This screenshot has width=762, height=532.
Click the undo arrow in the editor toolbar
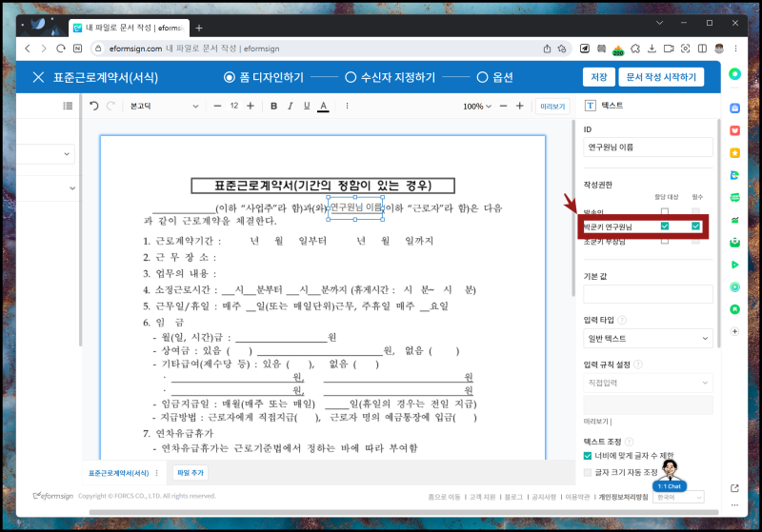tap(94, 106)
